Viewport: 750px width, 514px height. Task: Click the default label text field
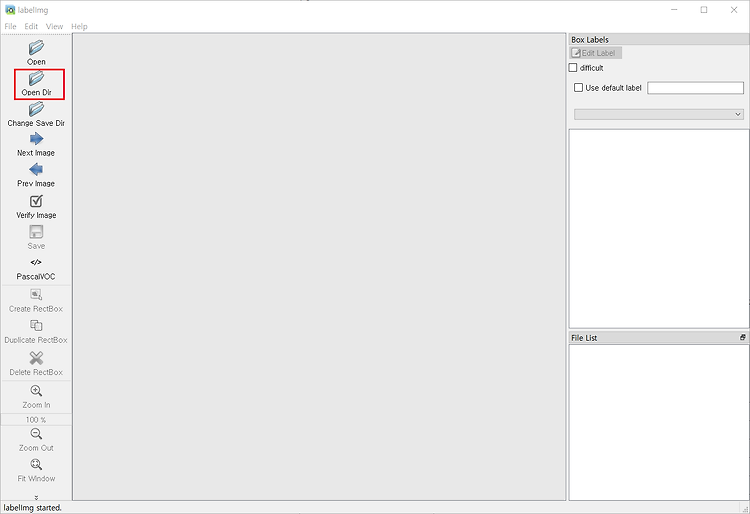[695, 88]
